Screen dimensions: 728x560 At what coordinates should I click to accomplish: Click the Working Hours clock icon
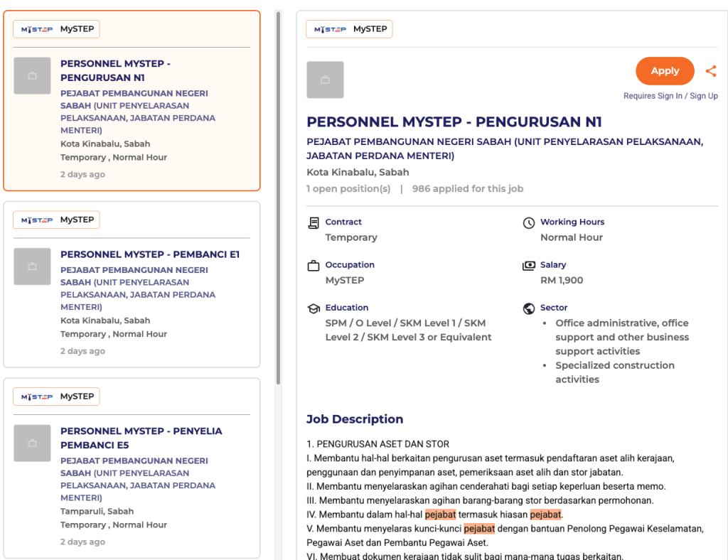[528, 223]
